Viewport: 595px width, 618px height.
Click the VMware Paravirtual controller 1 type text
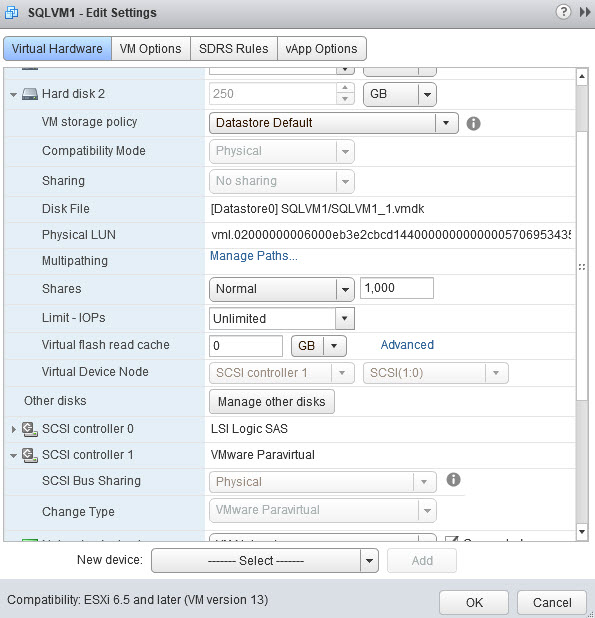262,455
